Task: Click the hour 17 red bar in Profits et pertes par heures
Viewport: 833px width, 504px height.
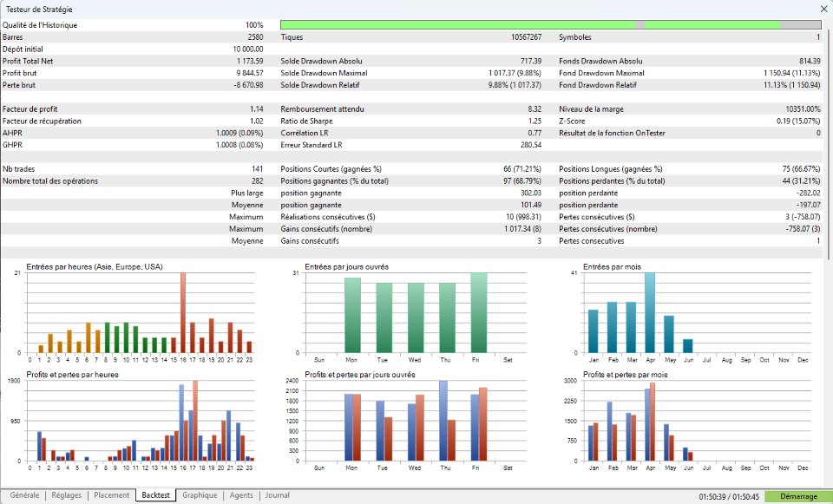Action: tap(195, 421)
